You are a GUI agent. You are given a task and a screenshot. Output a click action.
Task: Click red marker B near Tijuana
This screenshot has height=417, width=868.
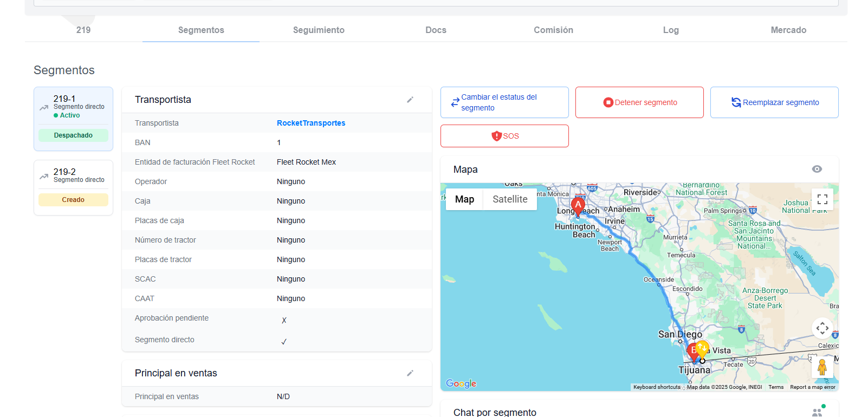tap(693, 353)
